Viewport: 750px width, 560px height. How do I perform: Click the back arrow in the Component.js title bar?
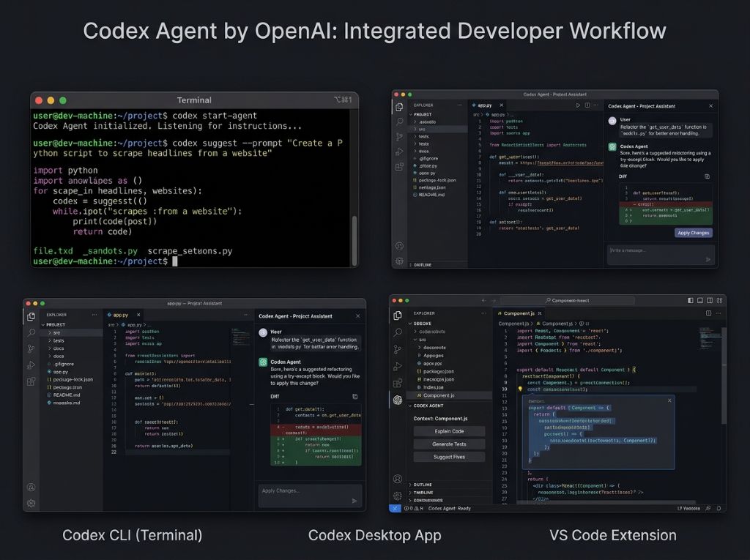tap(483, 300)
